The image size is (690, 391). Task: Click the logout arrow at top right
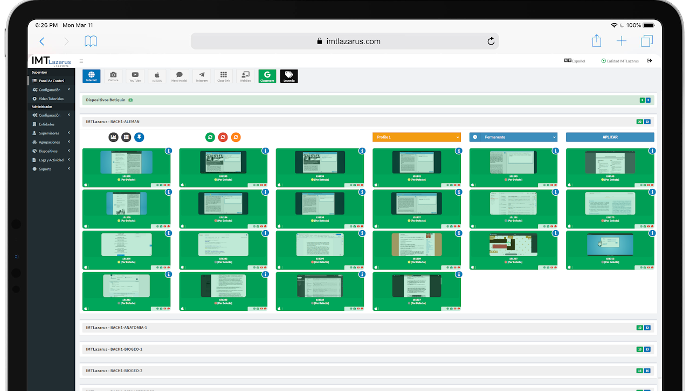tap(650, 61)
